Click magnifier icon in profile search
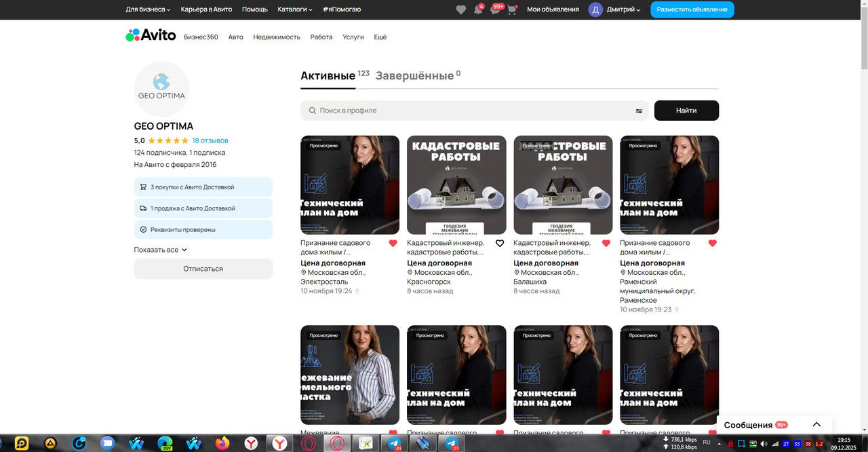This screenshot has height=452, width=868. click(x=313, y=111)
